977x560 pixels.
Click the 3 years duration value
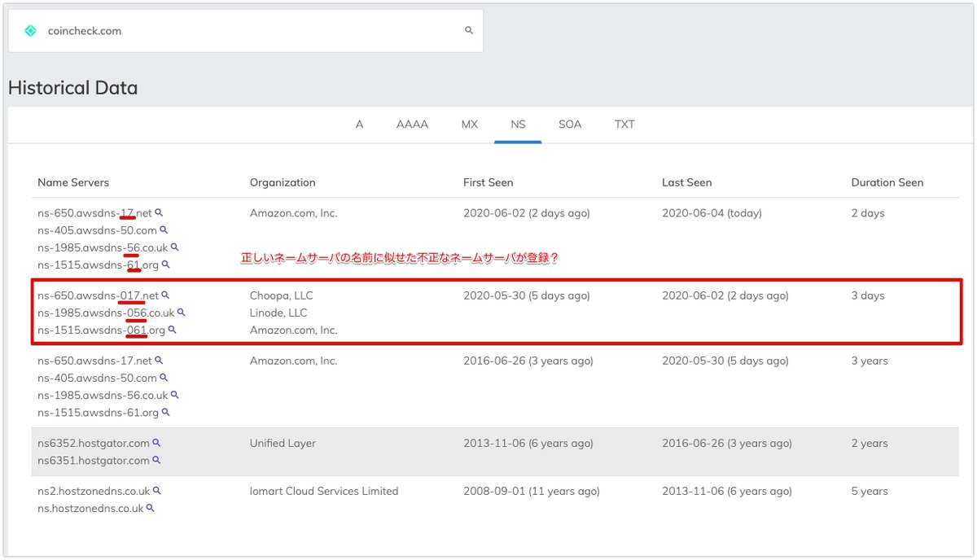click(x=870, y=361)
